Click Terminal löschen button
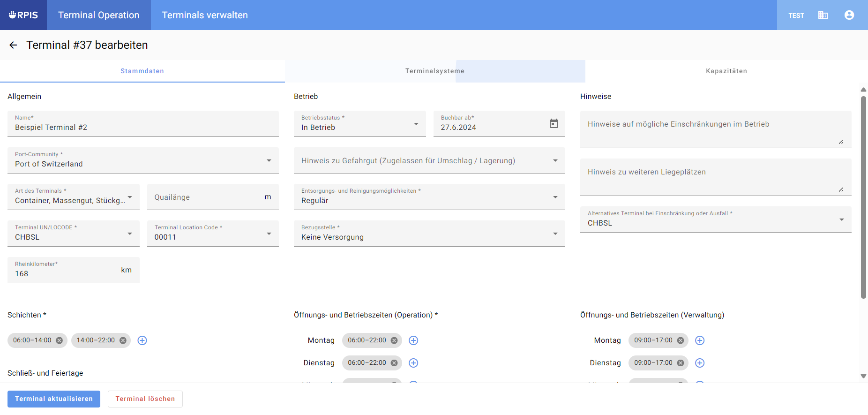This screenshot has height=415, width=868. point(145,399)
